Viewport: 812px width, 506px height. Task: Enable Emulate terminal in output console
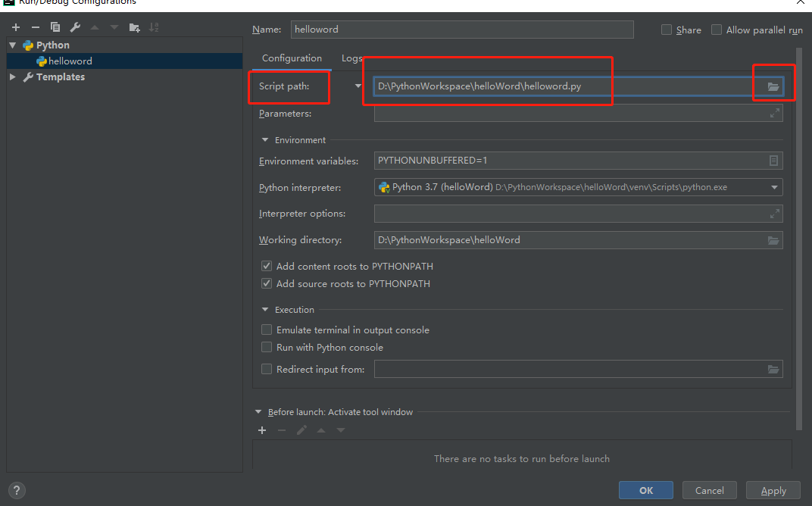tap(267, 330)
